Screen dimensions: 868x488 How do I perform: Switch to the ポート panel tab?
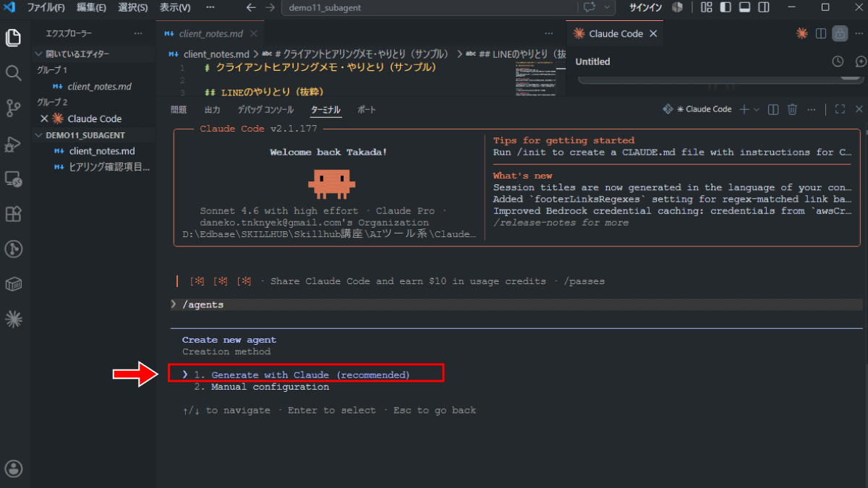(x=367, y=110)
